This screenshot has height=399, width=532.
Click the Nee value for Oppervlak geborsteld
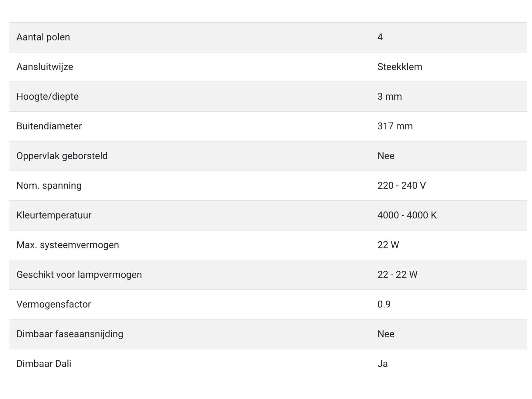tap(386, 156)
